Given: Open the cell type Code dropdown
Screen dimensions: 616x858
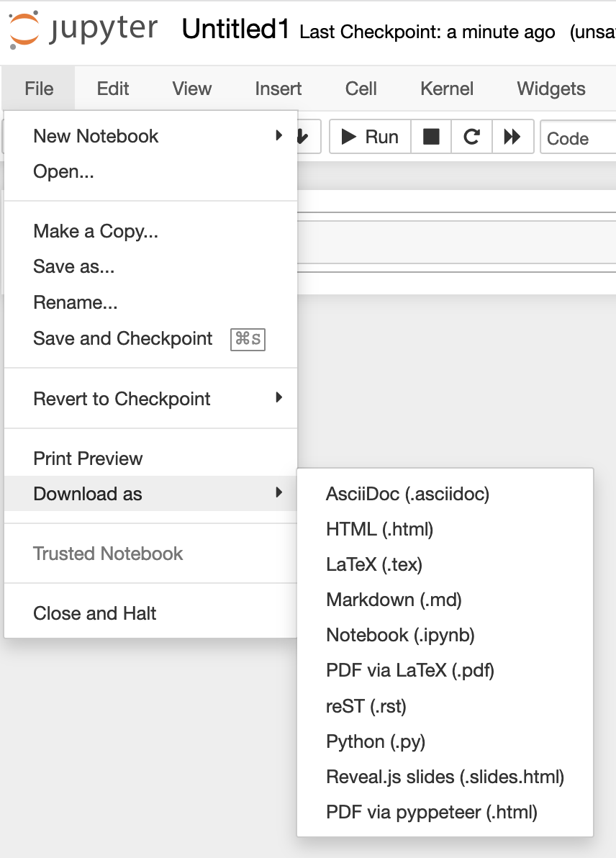Looking at the screenshot, I should pos(579,137).
